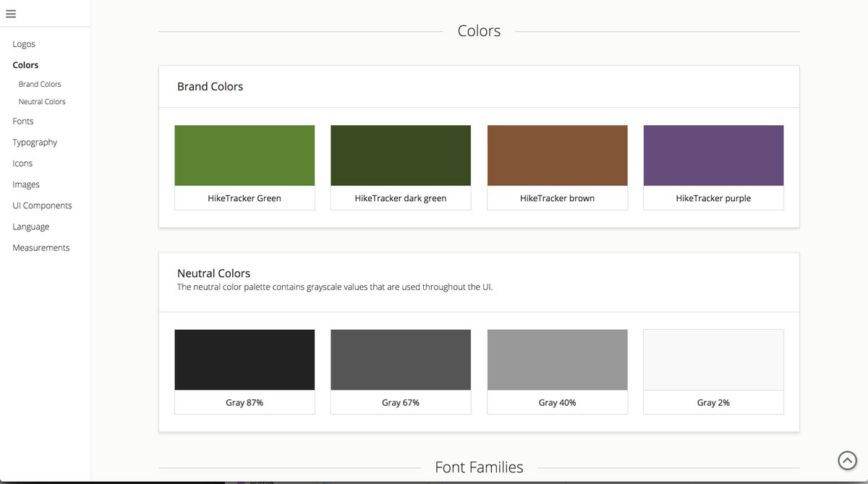
Task: Go to Logos in the sidebar
Action: click(24, 44)
